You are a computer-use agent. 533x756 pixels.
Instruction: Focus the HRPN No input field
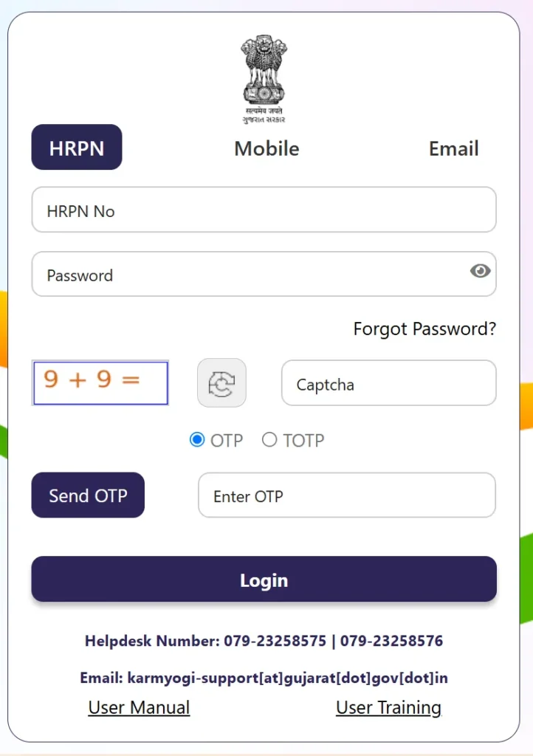(264, 210)
